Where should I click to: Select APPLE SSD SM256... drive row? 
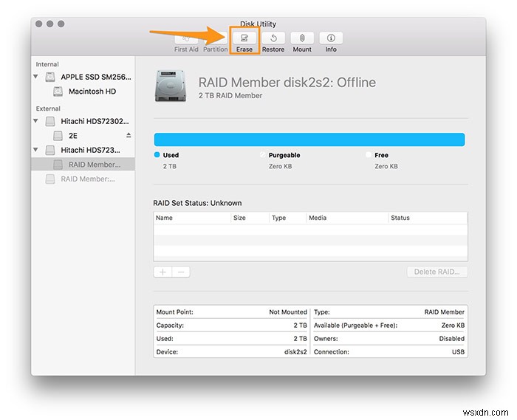(83, 77)
